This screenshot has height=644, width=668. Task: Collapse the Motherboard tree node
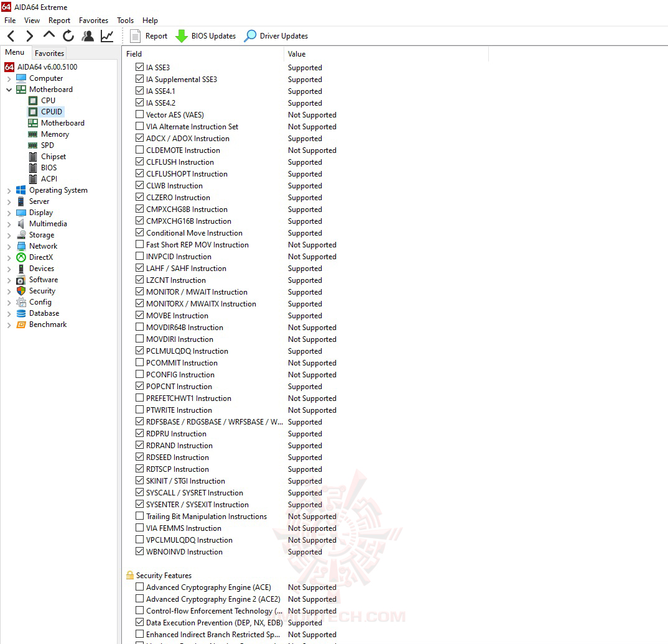click(x=9, y=90)
